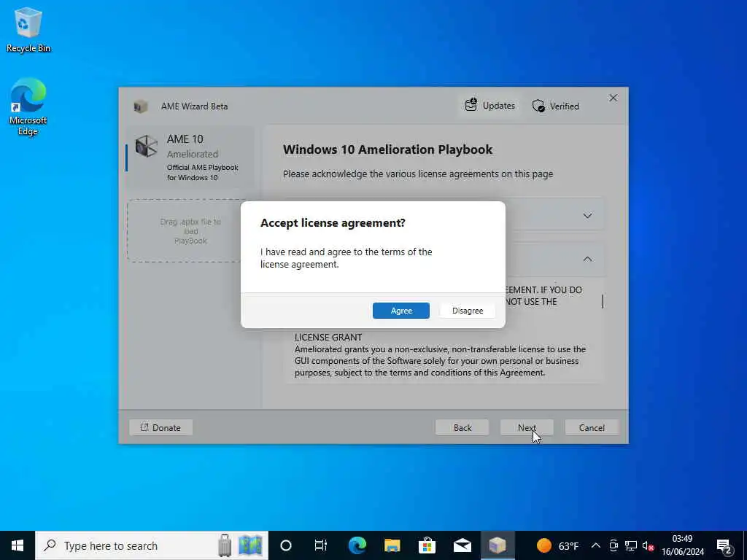Click the muted volume tray icon
747x560 pixels.
648,545
